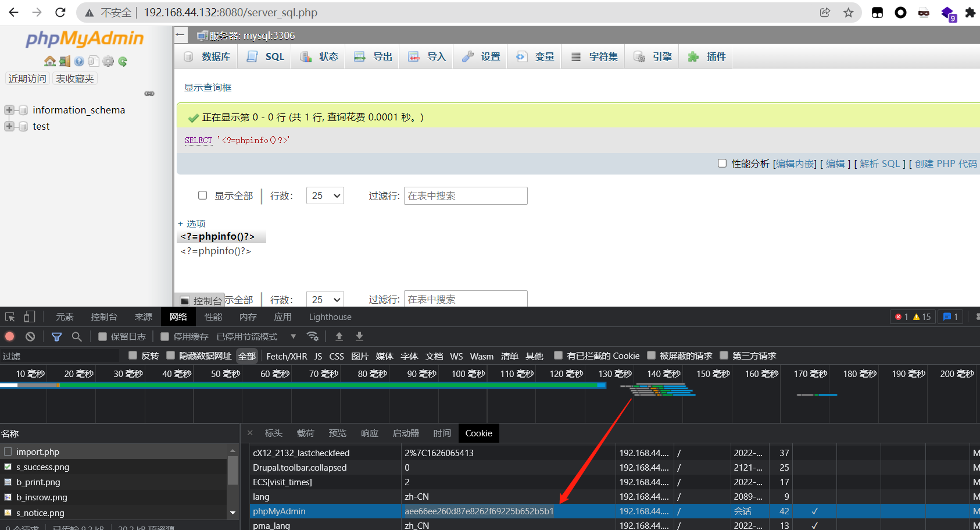Enable 保留日志 preserve log checkbox
This screenshot has width=980, height=530.
(x=102, y=336)
